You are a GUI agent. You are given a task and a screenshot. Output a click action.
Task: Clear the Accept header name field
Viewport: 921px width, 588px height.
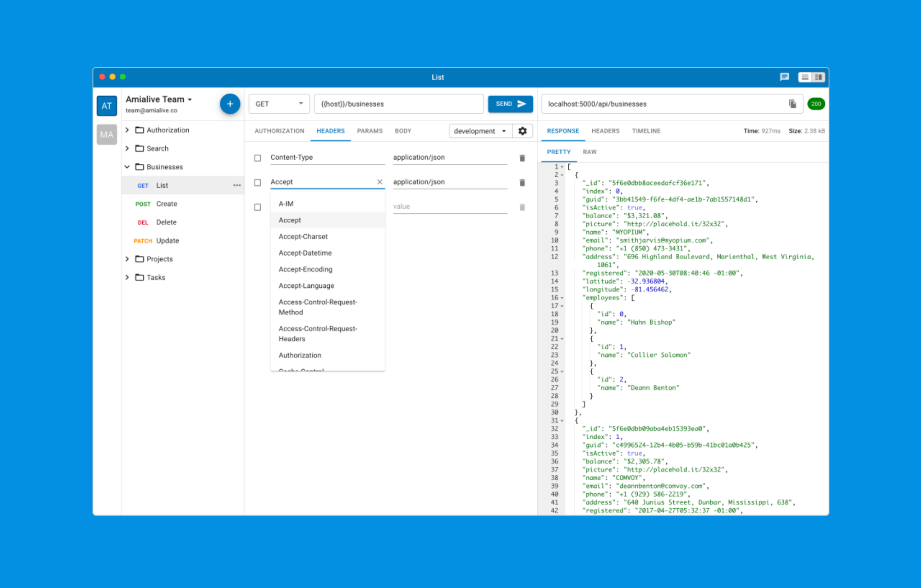click(379, 182)
